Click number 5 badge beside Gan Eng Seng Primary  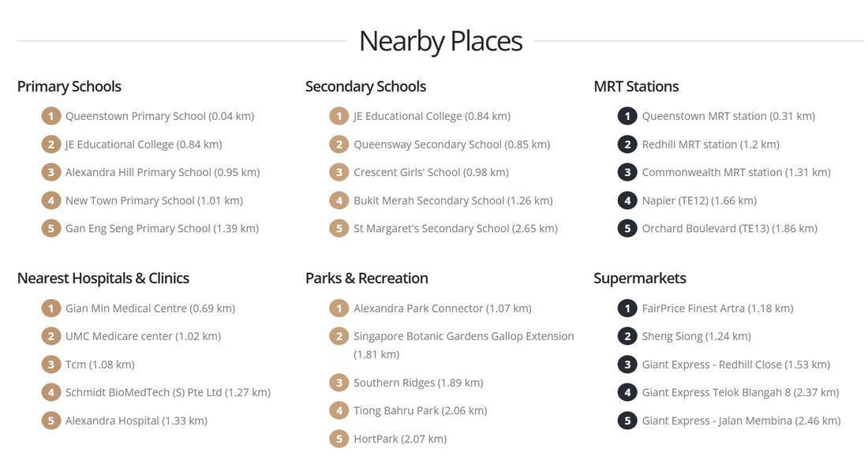51,229
